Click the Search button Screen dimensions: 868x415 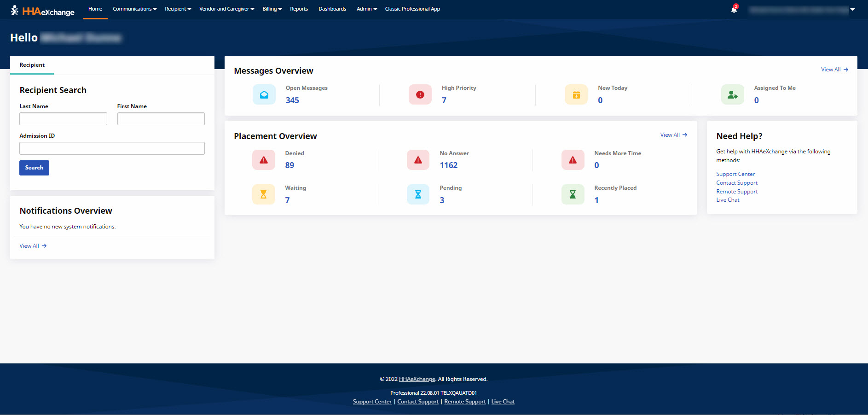[x=34, y=168]
